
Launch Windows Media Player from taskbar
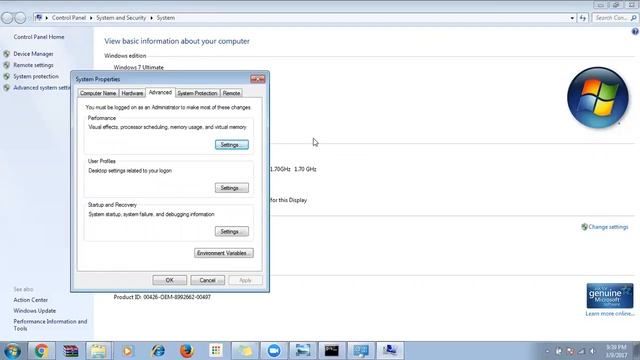[127, 351]
